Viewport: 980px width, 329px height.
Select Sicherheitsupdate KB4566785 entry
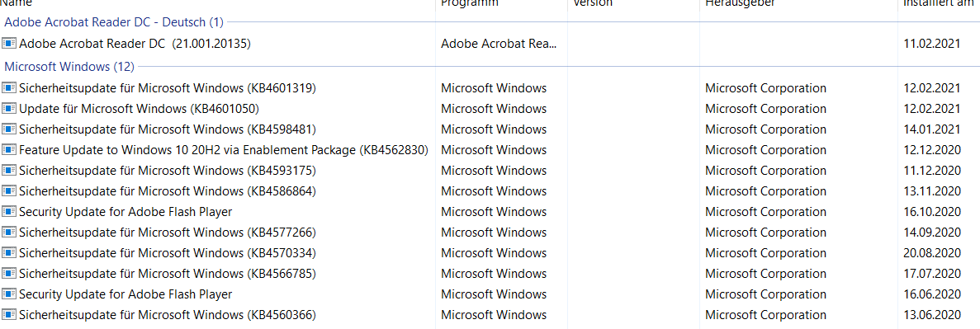(x=168, y=274)
